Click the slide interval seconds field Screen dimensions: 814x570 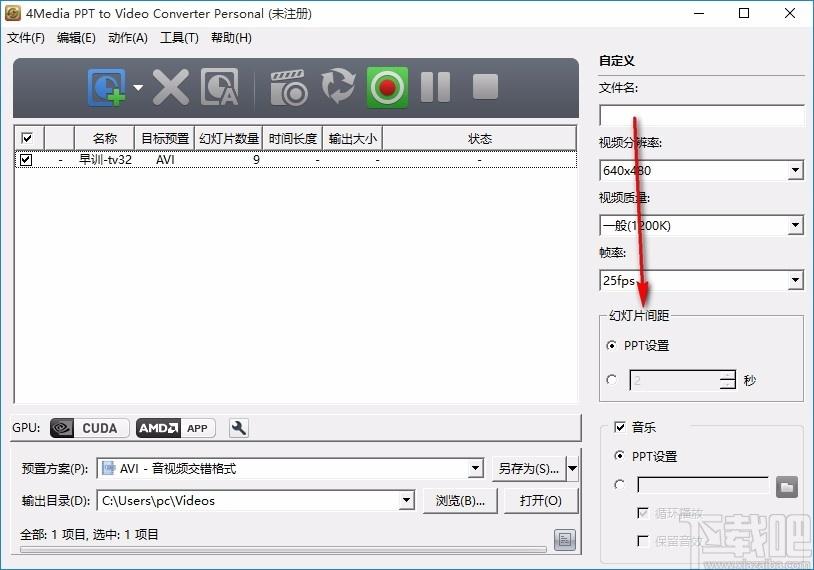(x=675, y=380)
